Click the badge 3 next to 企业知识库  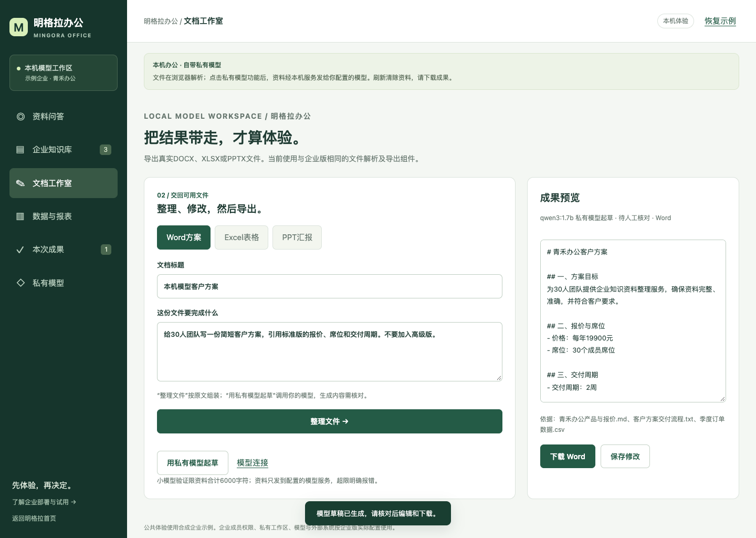(106, 150)
